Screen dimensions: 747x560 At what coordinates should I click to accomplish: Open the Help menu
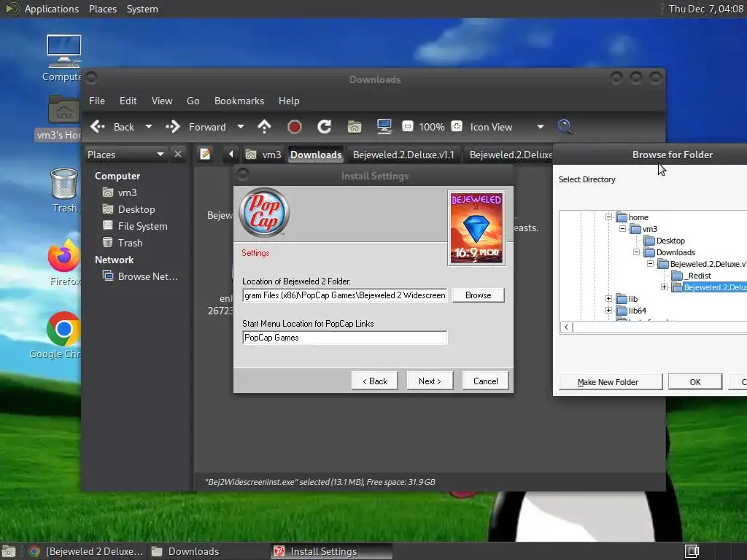point(289,101)
